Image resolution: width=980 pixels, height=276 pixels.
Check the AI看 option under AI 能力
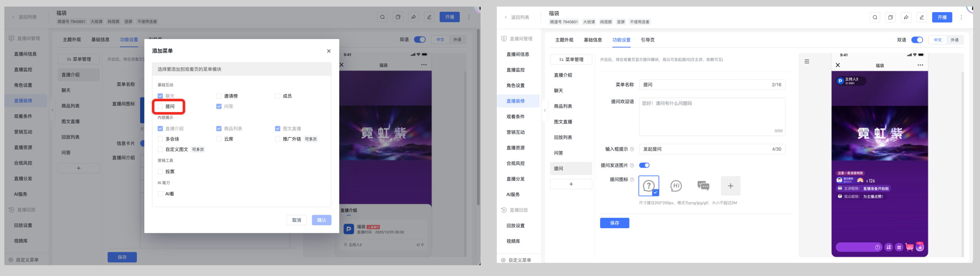tap(160, 194)
